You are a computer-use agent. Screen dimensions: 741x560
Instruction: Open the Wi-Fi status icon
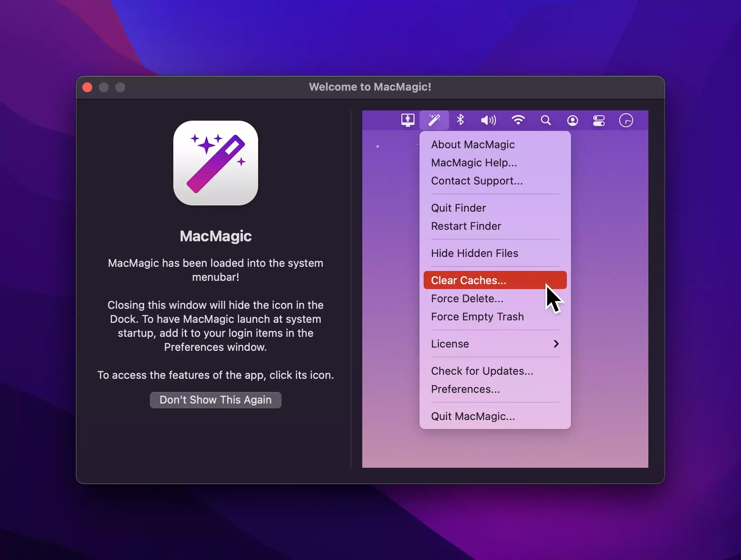518,120
